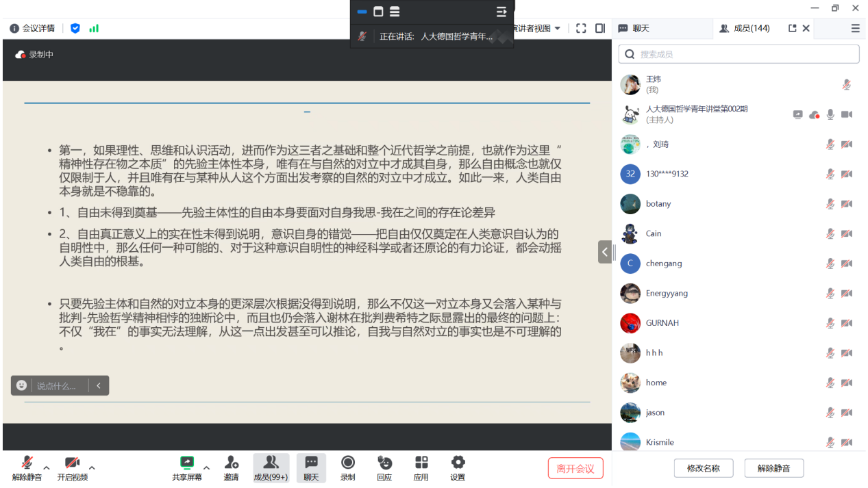This screenshot has width=868, height=488.
Task: Toggle 录制 recording in the bottom toolbar
Action: pos(348,467)
